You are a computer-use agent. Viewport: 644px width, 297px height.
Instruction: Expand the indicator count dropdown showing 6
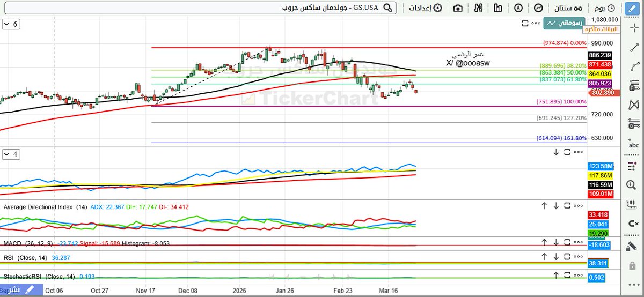click(x=10, y=24)
